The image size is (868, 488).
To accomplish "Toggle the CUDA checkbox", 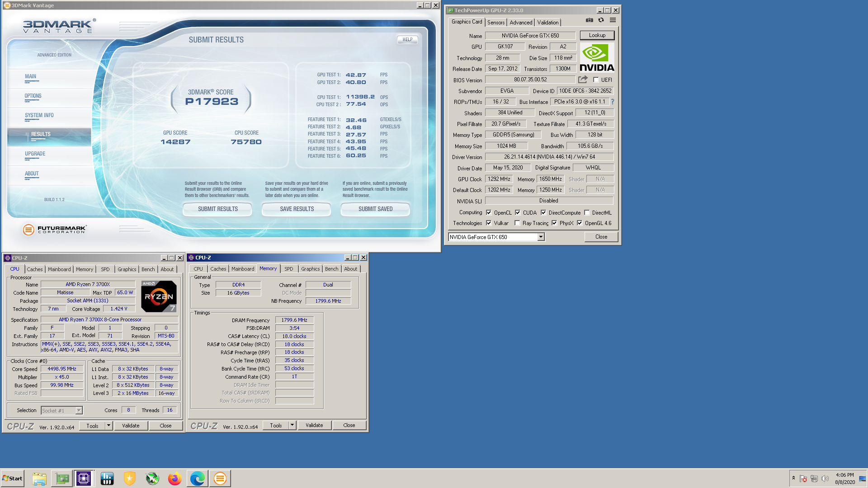I will [518, 212].
